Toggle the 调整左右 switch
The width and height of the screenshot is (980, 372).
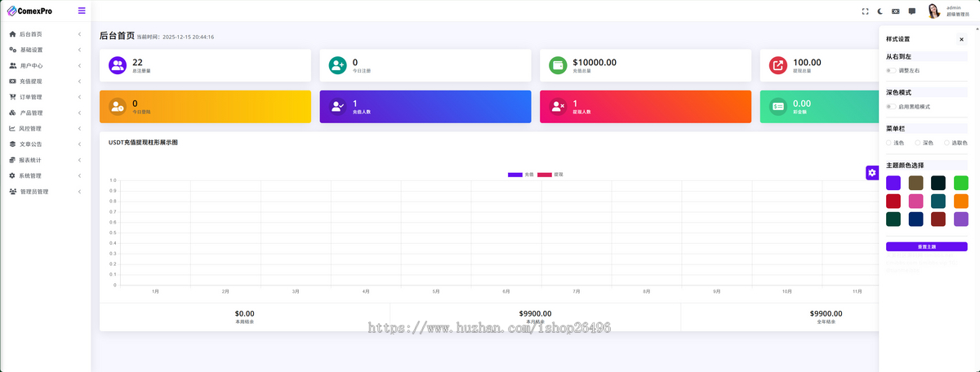891,71
